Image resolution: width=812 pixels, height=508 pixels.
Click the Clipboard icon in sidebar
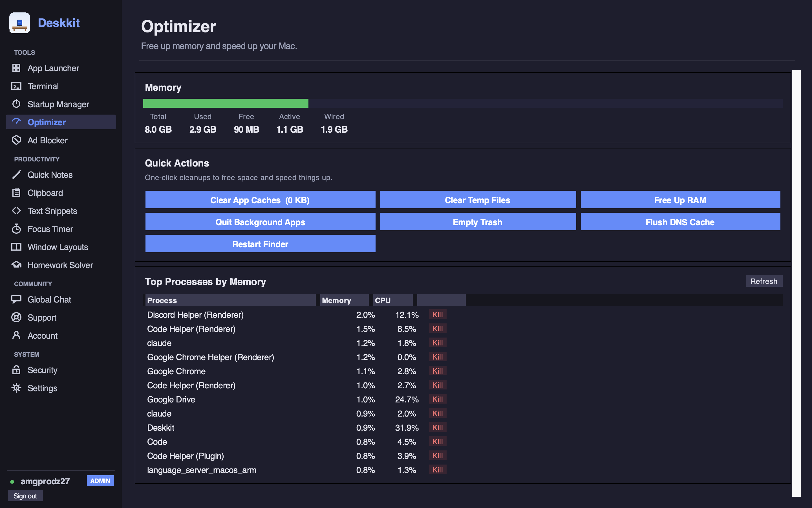[x=16, y=192]
